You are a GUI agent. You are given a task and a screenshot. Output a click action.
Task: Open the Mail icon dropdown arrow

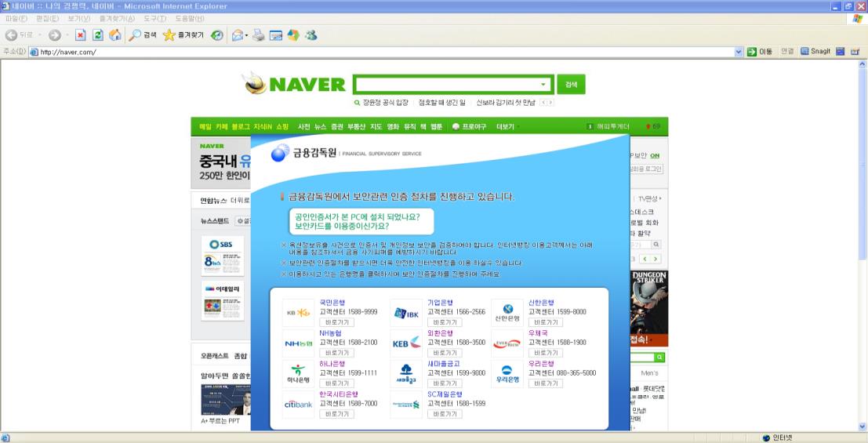click(246, 35)
